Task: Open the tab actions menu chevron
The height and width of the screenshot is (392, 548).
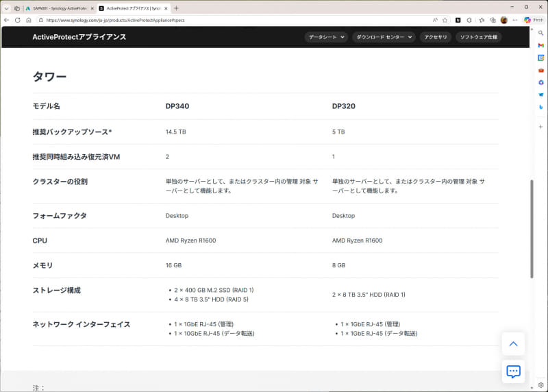Action: coord(6,8)
